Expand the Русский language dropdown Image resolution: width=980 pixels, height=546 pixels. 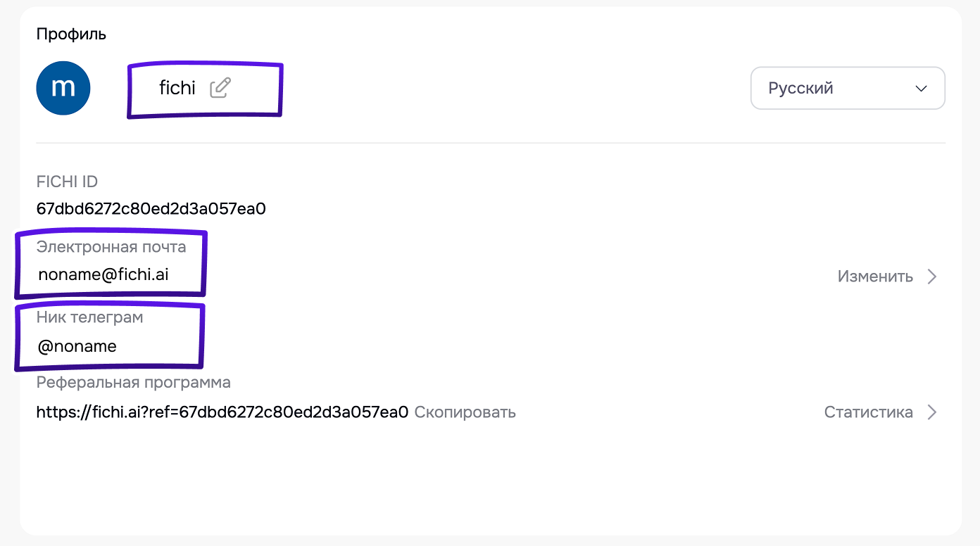coord(848,88)
